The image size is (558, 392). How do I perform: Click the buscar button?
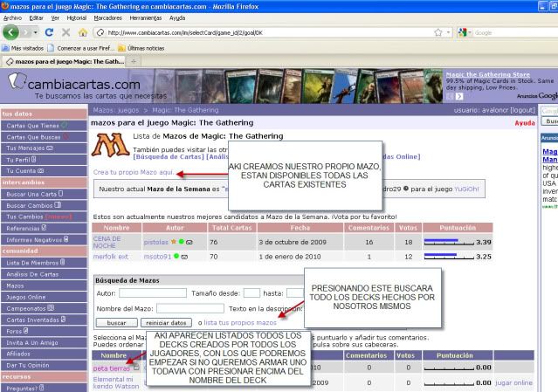click(x=117, y=323)
